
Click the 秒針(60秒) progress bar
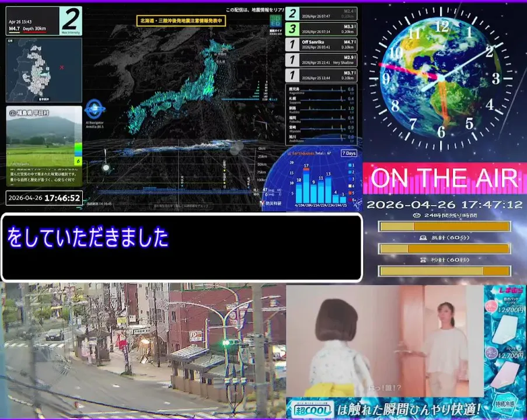[x=445, y=271]
